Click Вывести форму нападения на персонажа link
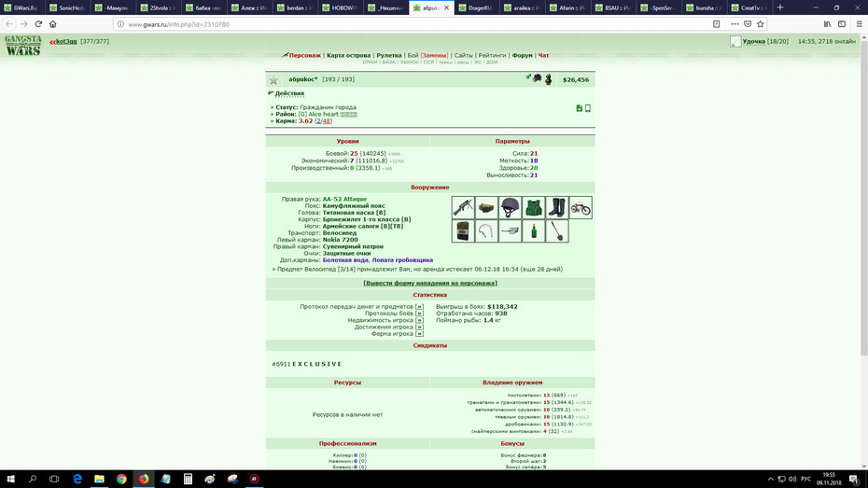The width and height of the screenshot is (868, 488). pos(430,283)
